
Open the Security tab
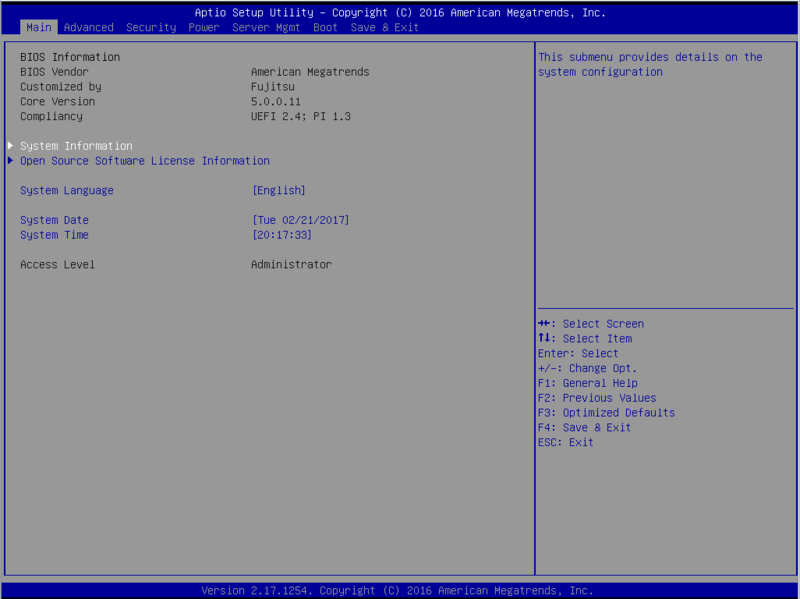pyautogui.click(x=151, y=27)
